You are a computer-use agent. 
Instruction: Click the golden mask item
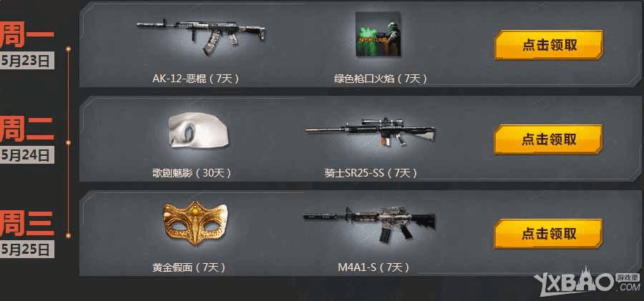pyautogui.click(x=195, y=222)
